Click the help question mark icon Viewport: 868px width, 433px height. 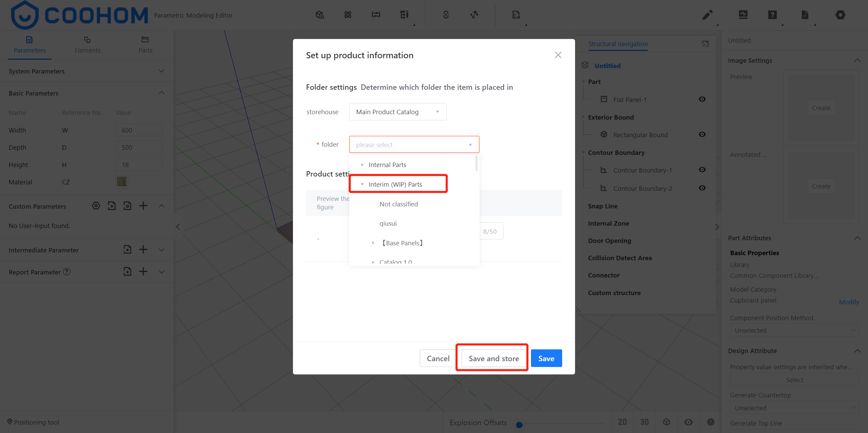772,15
